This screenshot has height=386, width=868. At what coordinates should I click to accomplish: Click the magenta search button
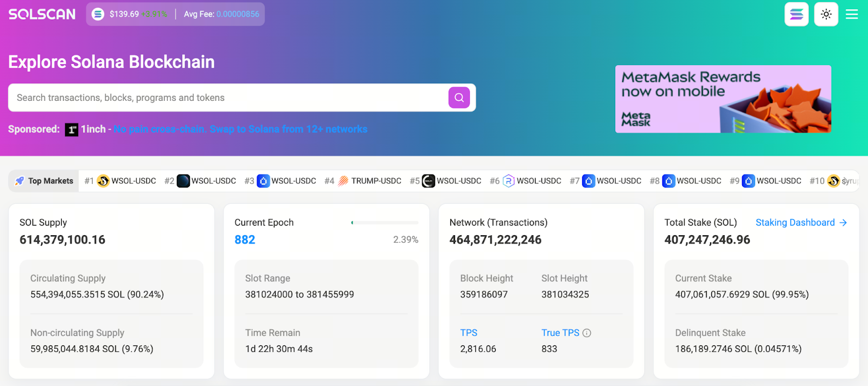click(x=459, y=98)
